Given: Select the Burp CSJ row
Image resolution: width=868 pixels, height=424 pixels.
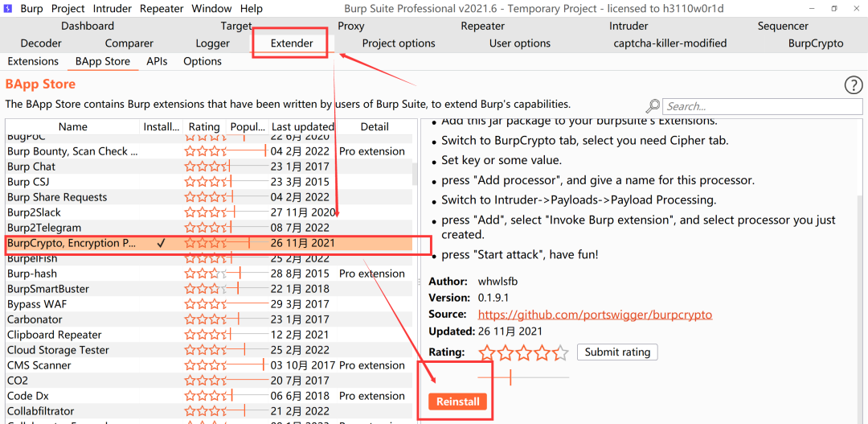Looking at the screenshot, I should (x=209, y=183).
